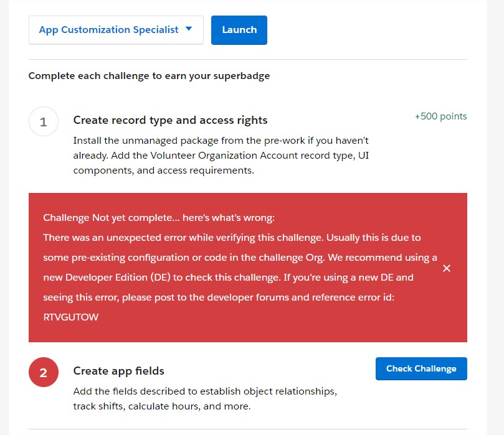Click the Add the fields described description text
This screenshot has height=435, width=504.
tap(205, 391)
